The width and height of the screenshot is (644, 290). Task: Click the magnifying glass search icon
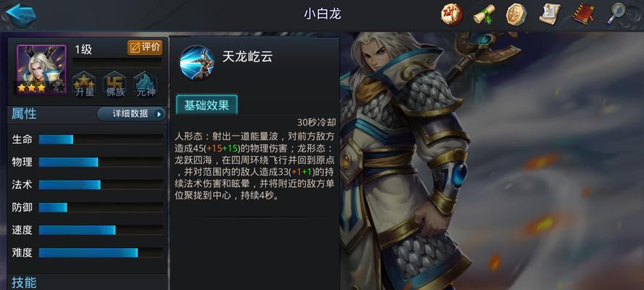coord(616,14)
